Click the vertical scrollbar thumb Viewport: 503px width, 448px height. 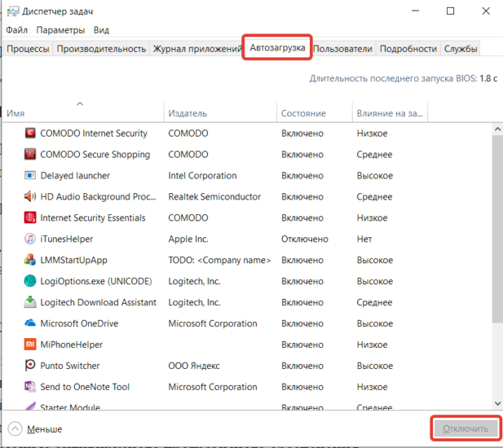(497, 229)
